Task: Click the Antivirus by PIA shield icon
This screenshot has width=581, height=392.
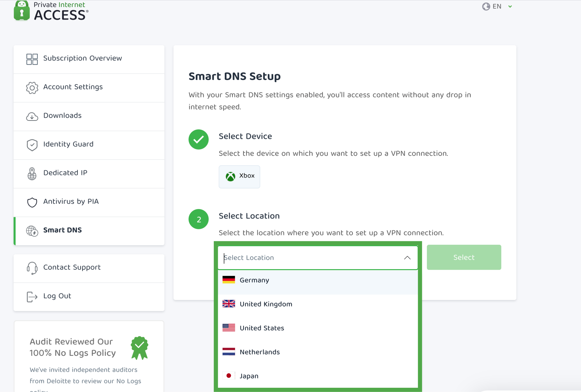Action: 32,202
